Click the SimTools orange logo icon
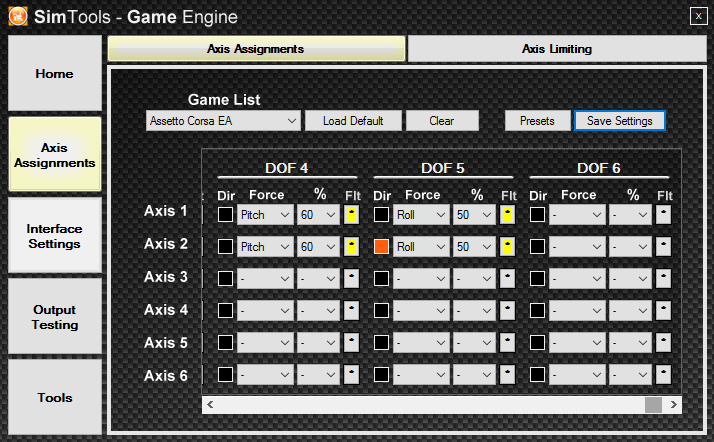 coord(18,16)
